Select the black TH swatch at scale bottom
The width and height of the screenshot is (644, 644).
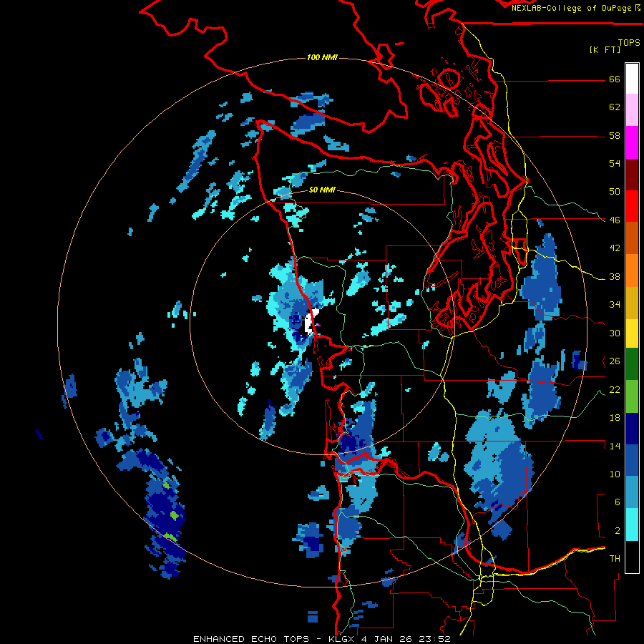coord(632,557)
